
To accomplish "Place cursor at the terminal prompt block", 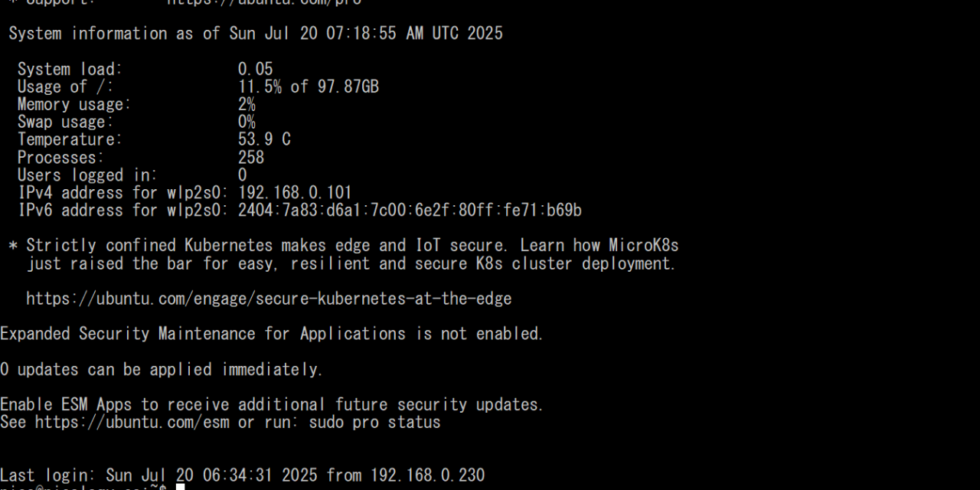I will 181,486.
